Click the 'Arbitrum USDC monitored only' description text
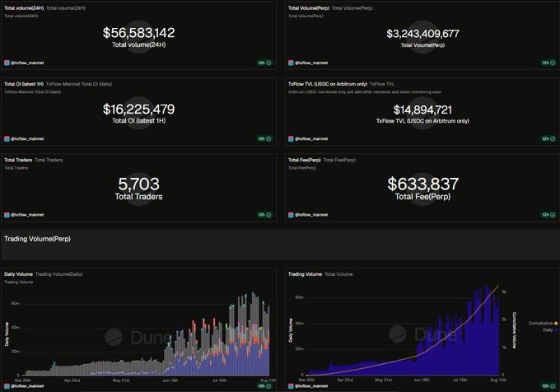Image resolution: width=560 pixels, height=392 pixels. (x=365, y=92)
